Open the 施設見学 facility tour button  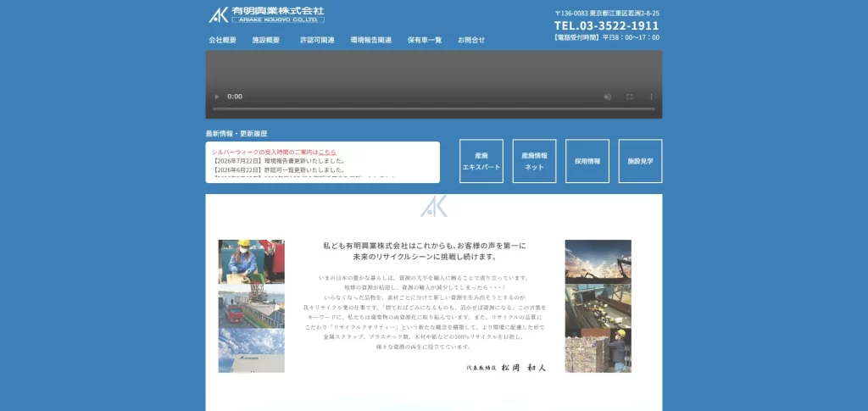tap(641, 161)
